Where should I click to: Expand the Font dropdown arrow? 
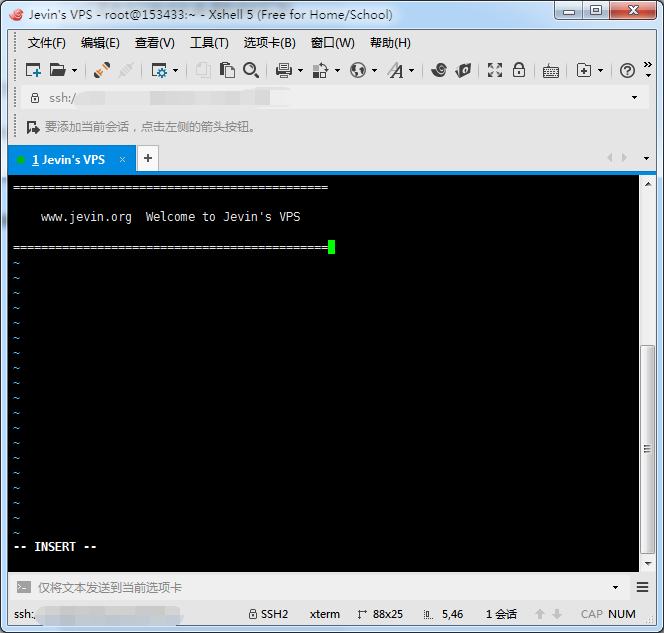click(412, 70)
